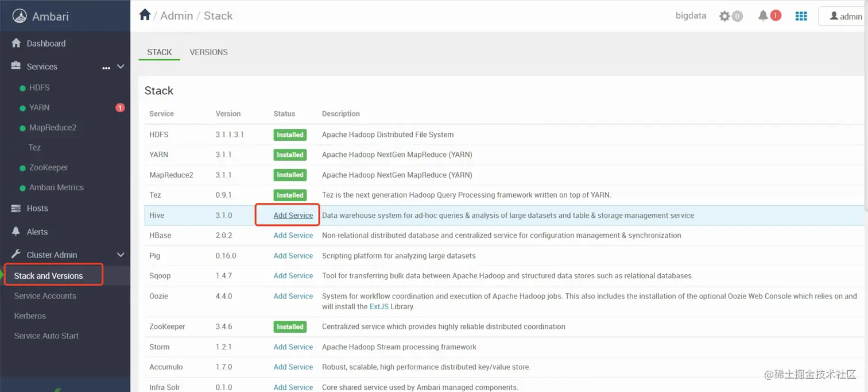Open background operations gear icon

(x=724, y=16)
